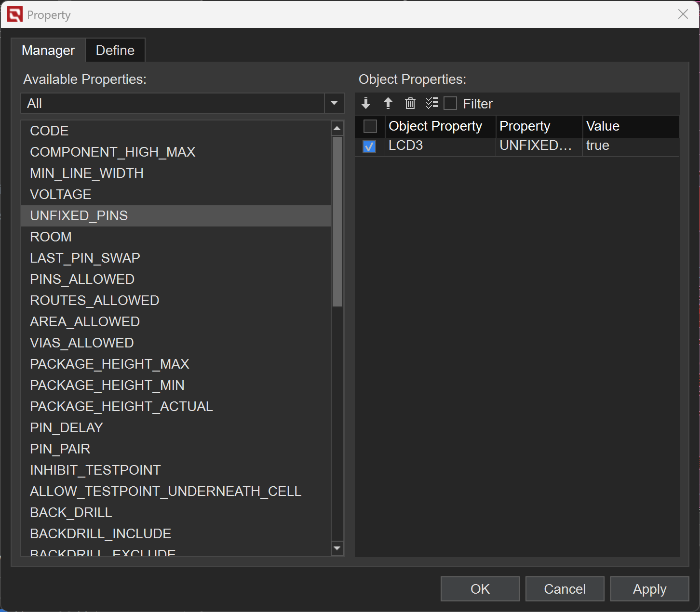The image size is (700, 612).
Task: Uncheck the LCD3 row checkbox
Action: pyautogui.click(x=369, y=146)
